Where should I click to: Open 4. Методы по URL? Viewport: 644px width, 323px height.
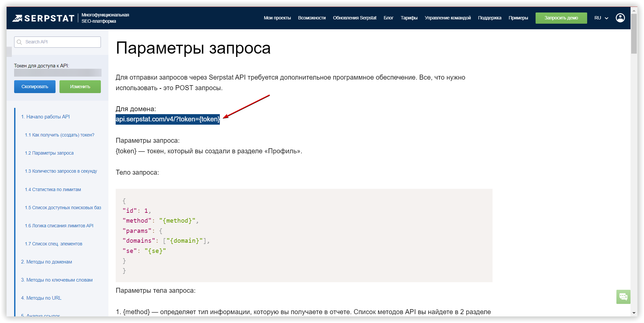click(41, 298)
